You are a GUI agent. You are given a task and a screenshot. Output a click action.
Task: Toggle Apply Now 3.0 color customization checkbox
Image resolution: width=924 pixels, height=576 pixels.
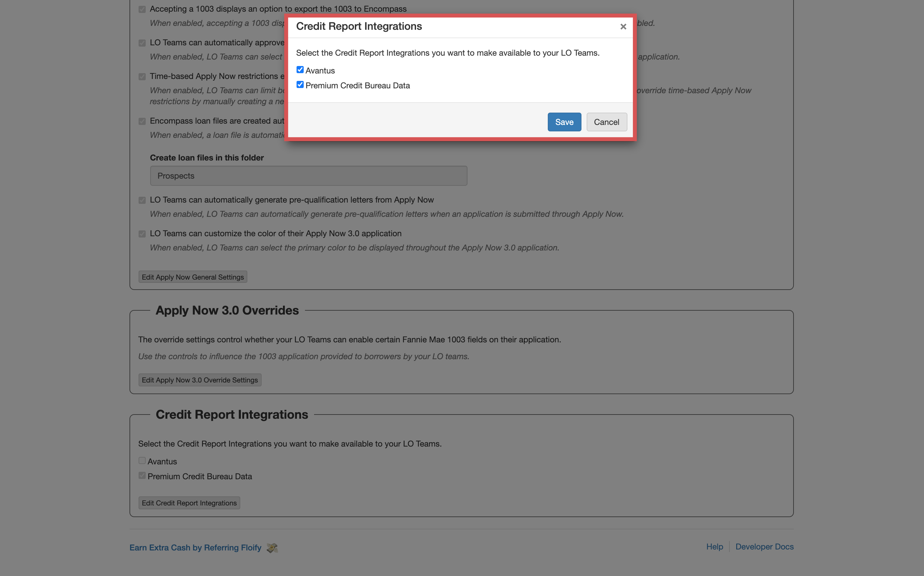point(142,234)
